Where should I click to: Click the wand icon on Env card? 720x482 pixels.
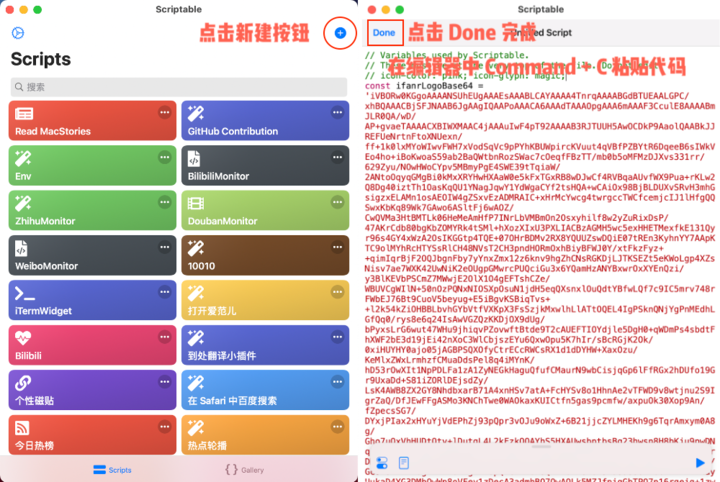[23, 158]
